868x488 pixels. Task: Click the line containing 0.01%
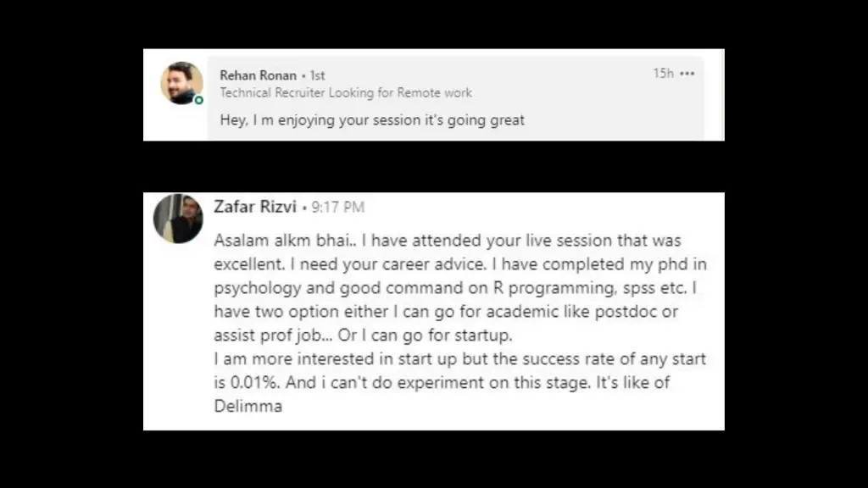[442, 383]
